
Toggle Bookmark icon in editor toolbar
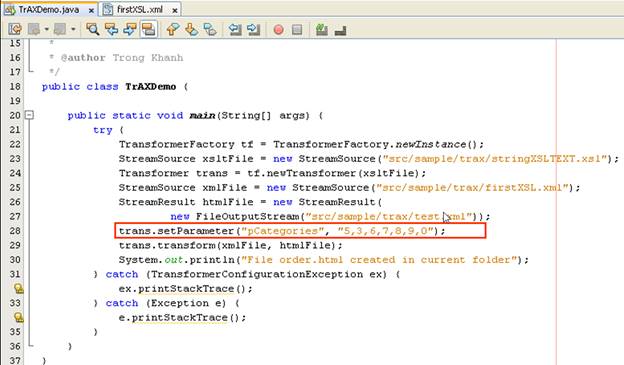[x=210, y=29]
